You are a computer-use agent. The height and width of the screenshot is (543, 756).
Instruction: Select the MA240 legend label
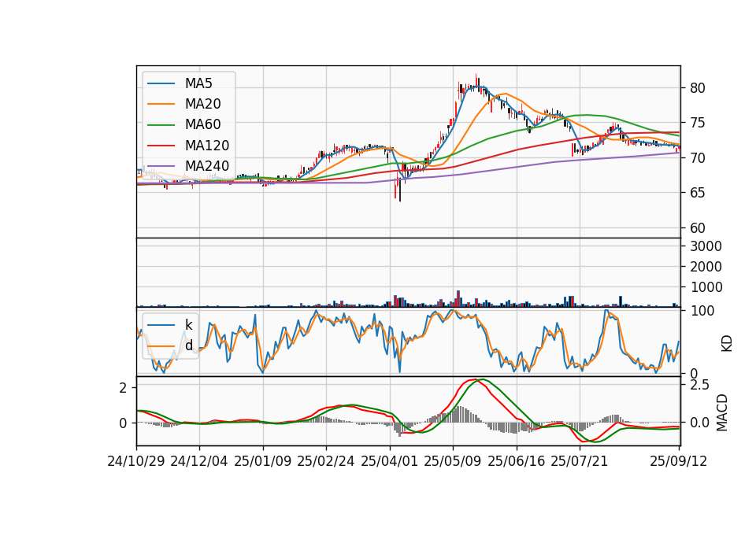(x=207, y=166)
